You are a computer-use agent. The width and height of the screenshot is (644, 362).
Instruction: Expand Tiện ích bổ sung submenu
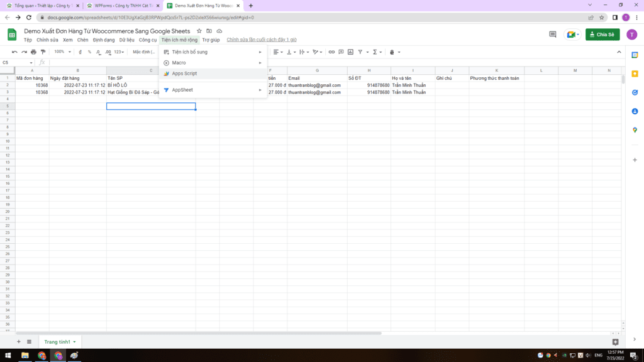(213, 52)
